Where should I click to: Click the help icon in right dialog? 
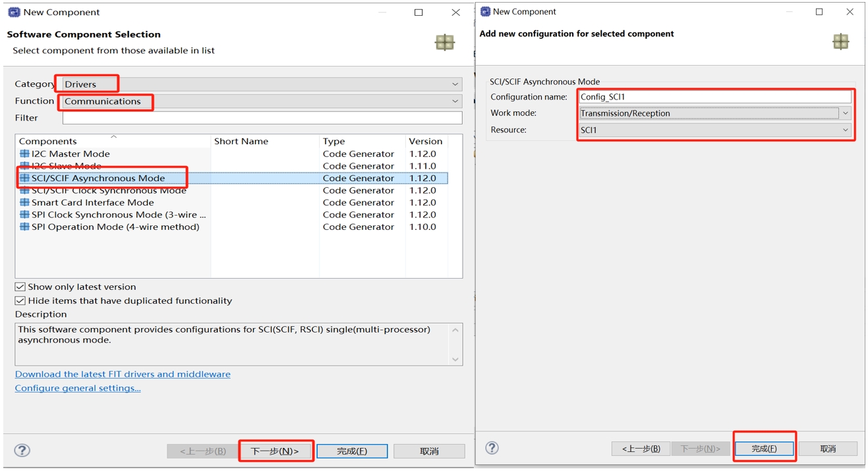pyautogui.click(x=492, y=448)
